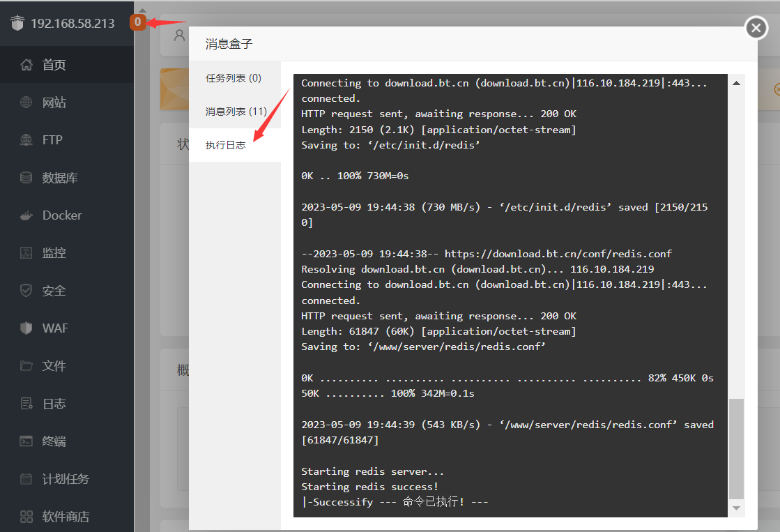Image resolution: width=780 pixels, height=532 pixels.
Task: Click the '0K .. 100% 730M=0s' line
Action: 355,176
